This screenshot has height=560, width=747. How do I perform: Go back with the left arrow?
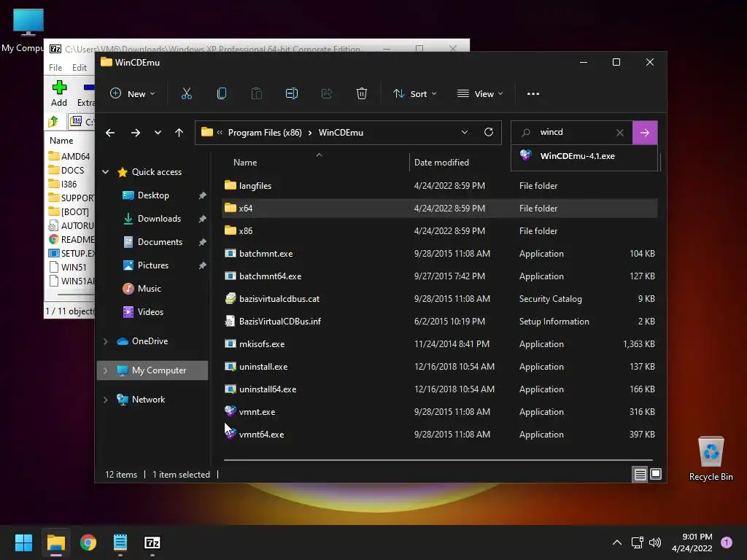click(x=110, y=133)
